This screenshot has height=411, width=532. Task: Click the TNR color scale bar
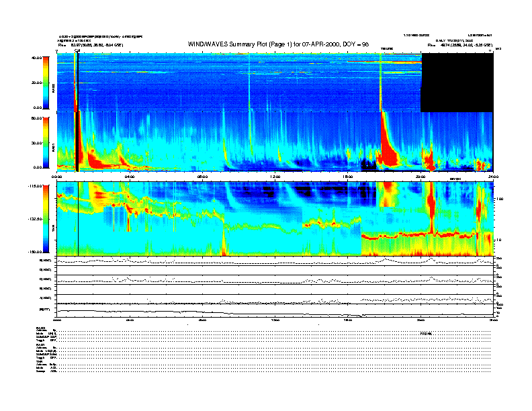click(x=46, y=219)
